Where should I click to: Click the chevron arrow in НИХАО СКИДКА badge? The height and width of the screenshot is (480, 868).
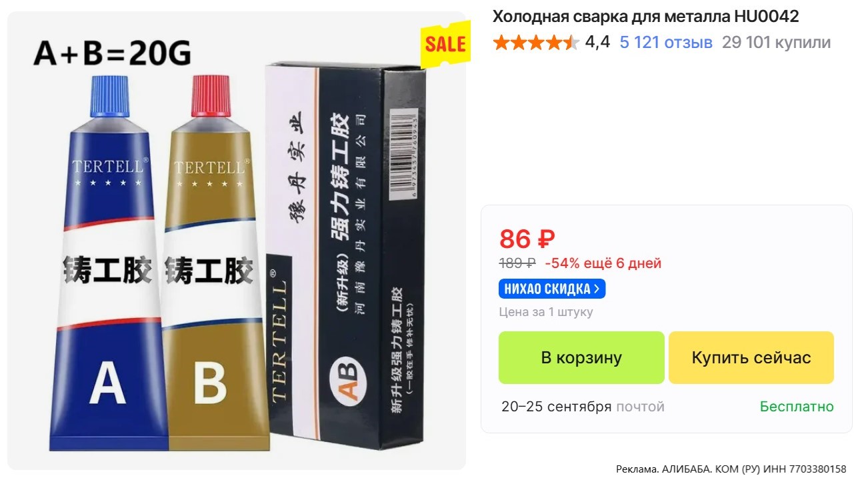tap(597, 289)
